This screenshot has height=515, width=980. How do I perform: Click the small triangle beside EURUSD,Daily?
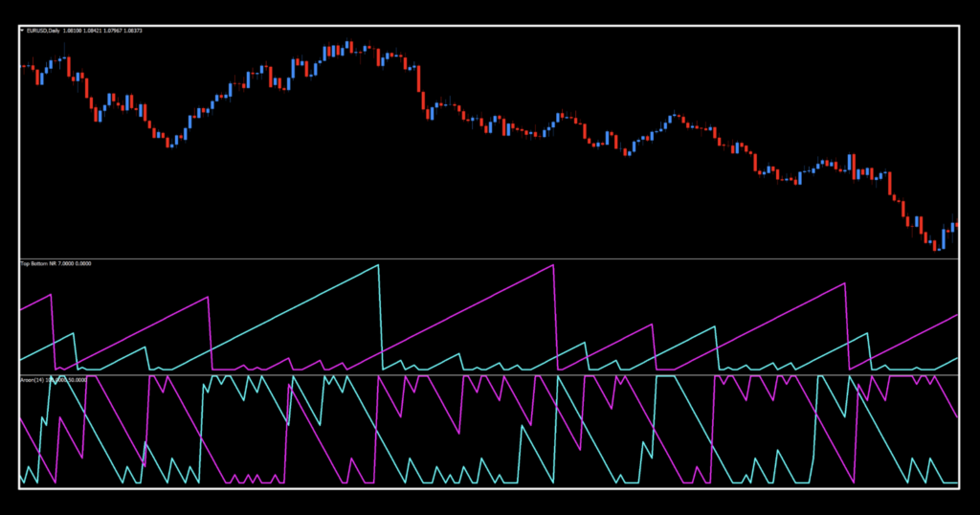tap(22, 31)
